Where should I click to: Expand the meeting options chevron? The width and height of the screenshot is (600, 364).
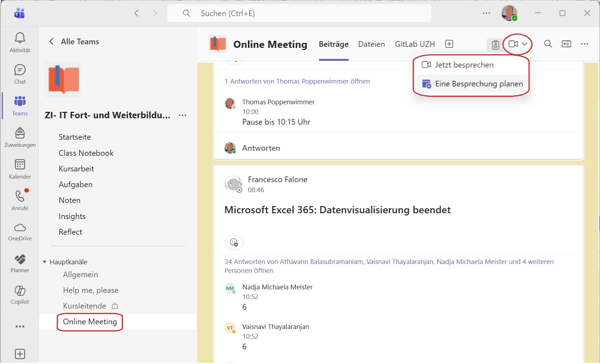pos(524,44)
